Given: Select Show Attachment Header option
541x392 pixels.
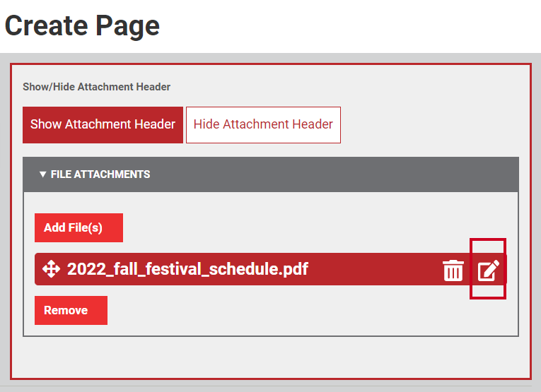Looking at the screenshot, I should pos(103,125).
